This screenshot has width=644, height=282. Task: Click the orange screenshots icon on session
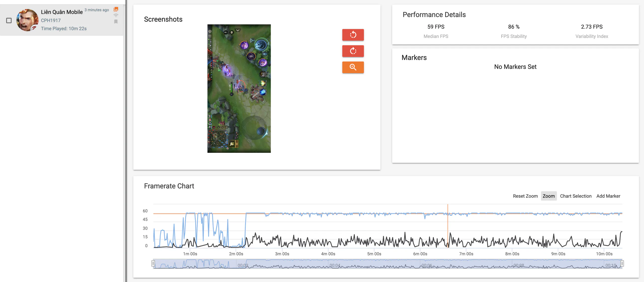tap(116, 9)
